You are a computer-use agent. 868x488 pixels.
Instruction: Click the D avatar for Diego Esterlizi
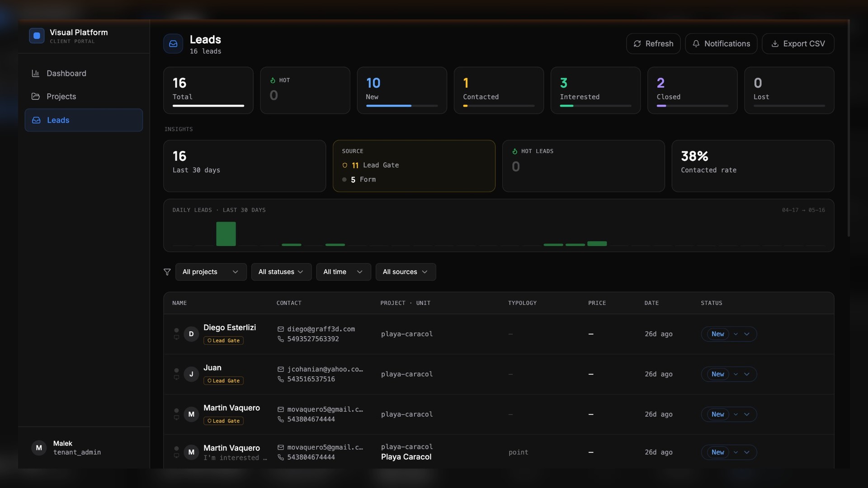[x=191, y=334]
